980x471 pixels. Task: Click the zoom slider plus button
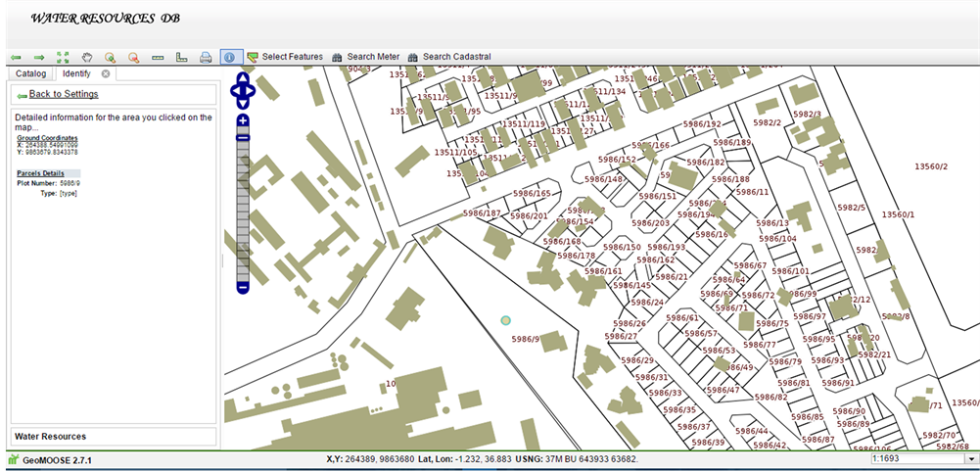coord(243,120)
